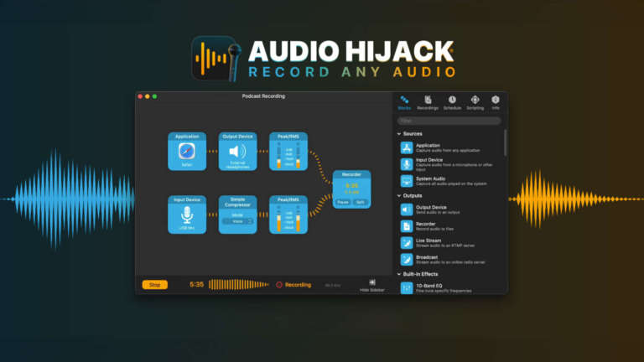Screen dimensions: 644x362
Task: Click the Safari icon in Application block
Action: pos(186,152)
